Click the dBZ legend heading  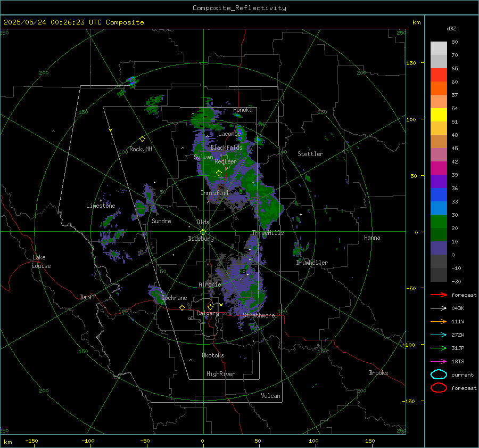click(x=451, y=28)
